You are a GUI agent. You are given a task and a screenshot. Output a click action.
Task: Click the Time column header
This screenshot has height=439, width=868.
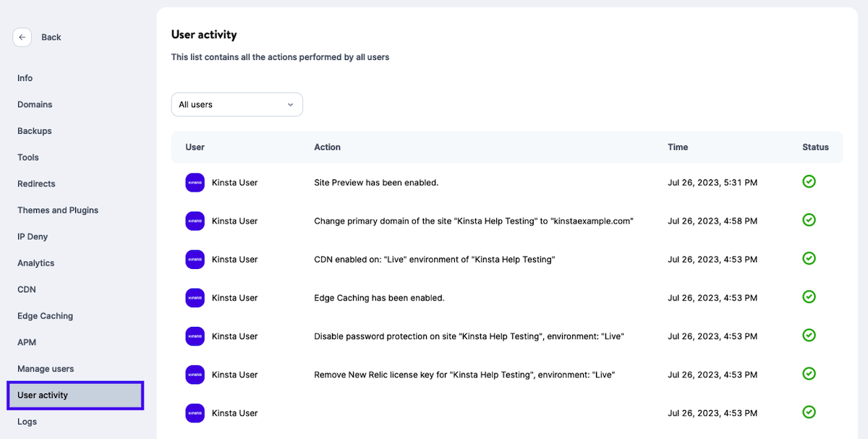pos(678,147)
